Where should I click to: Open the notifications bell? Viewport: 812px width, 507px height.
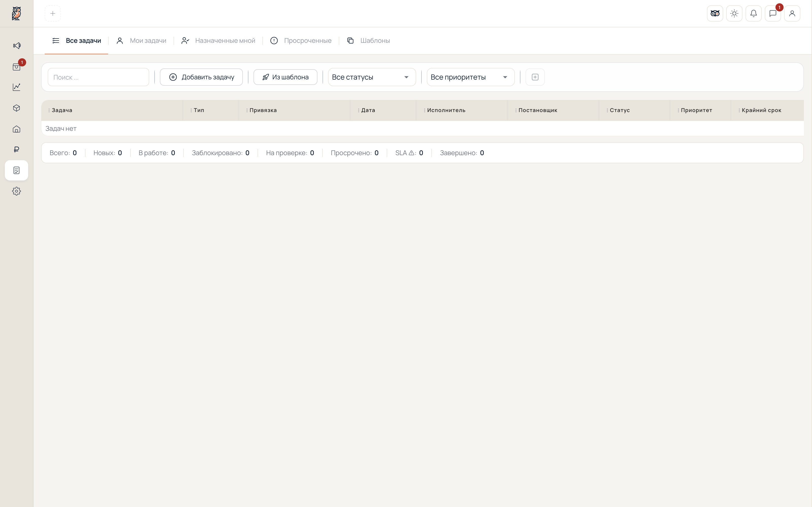754,13
